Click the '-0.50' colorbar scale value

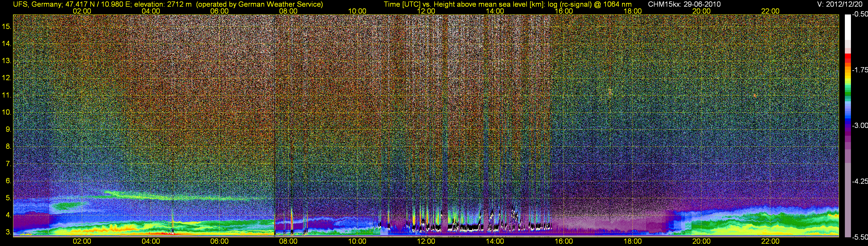click(x=860, y=14)
